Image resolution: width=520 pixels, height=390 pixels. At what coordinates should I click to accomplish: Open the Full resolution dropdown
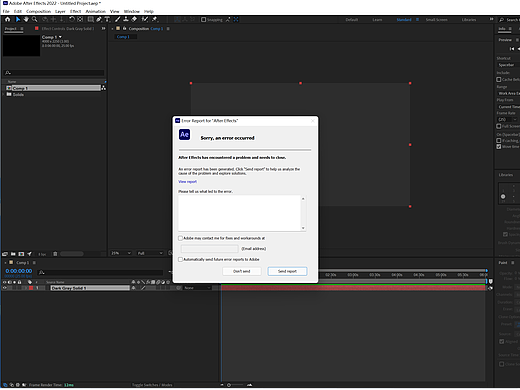[150, 253]
